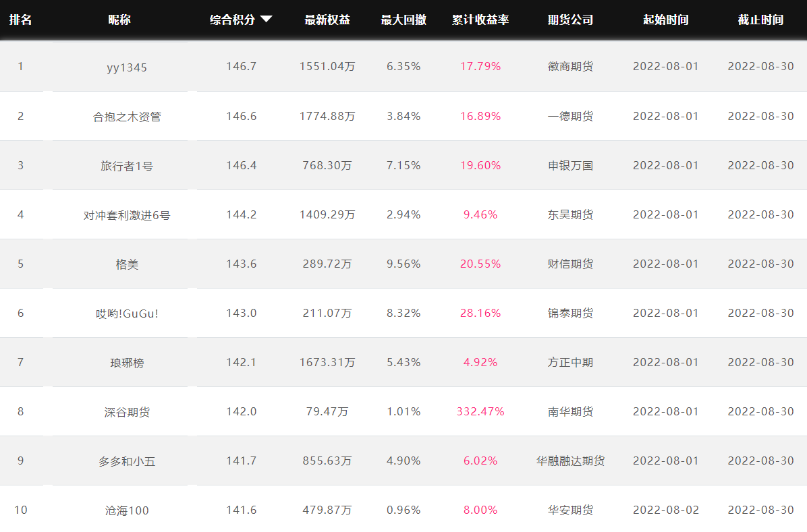Select the score value 146.6
The width and height of the screenshot is (807, 532).
point(242,116)
